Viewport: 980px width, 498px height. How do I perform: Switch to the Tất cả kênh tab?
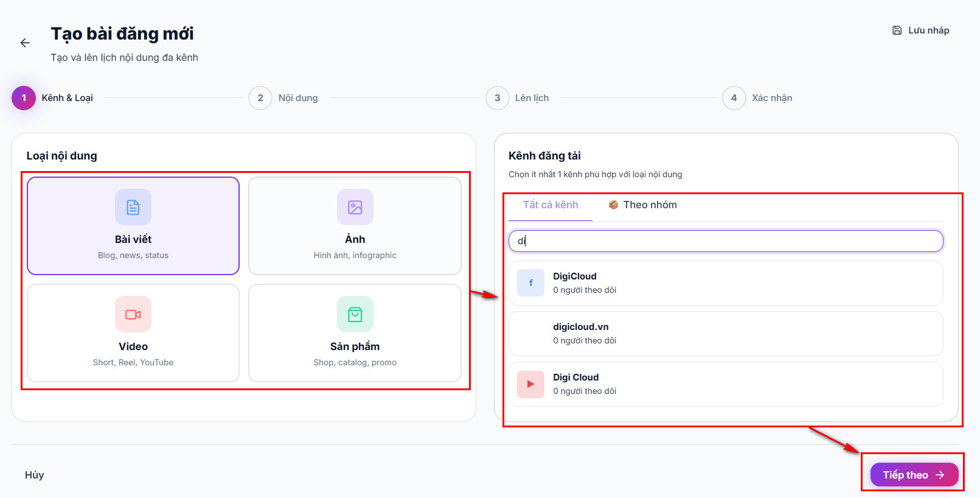coord(551,205)
